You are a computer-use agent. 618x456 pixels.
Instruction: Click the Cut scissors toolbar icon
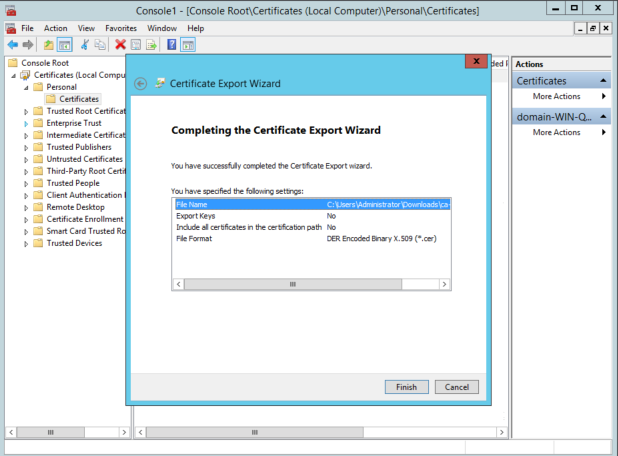pos(85,45)
